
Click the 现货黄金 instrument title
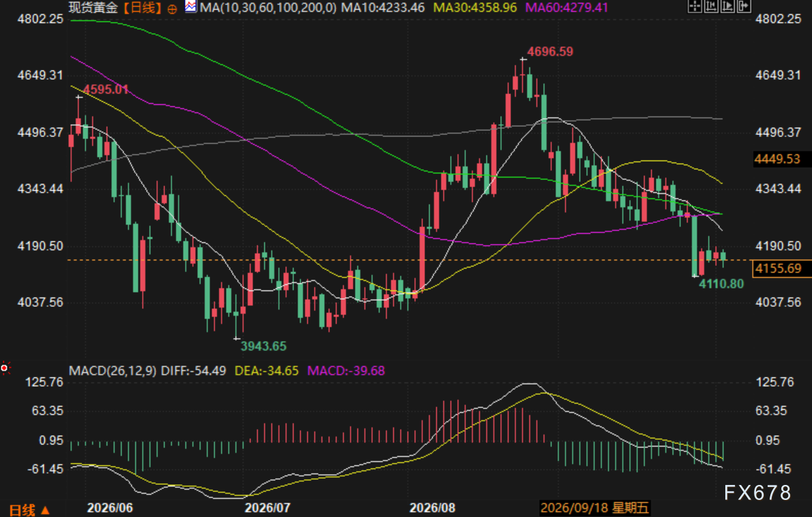93,8
